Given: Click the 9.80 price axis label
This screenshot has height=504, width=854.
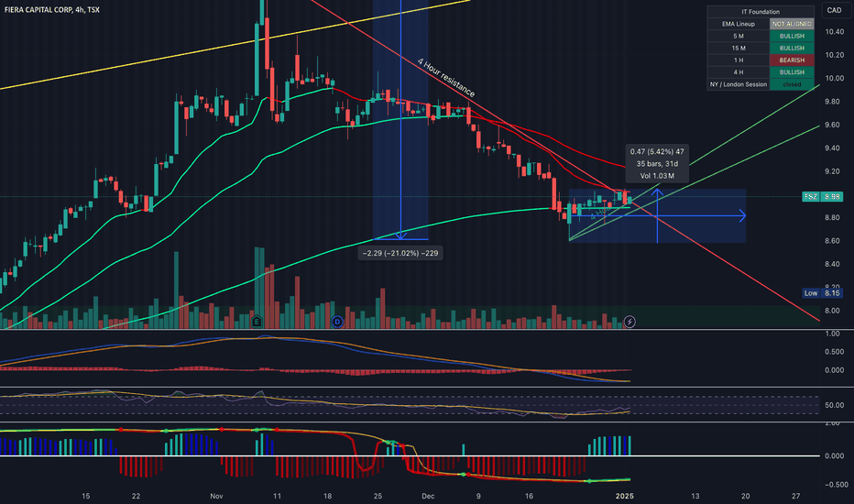Looking at the screenshot, I should coord(832,102).
